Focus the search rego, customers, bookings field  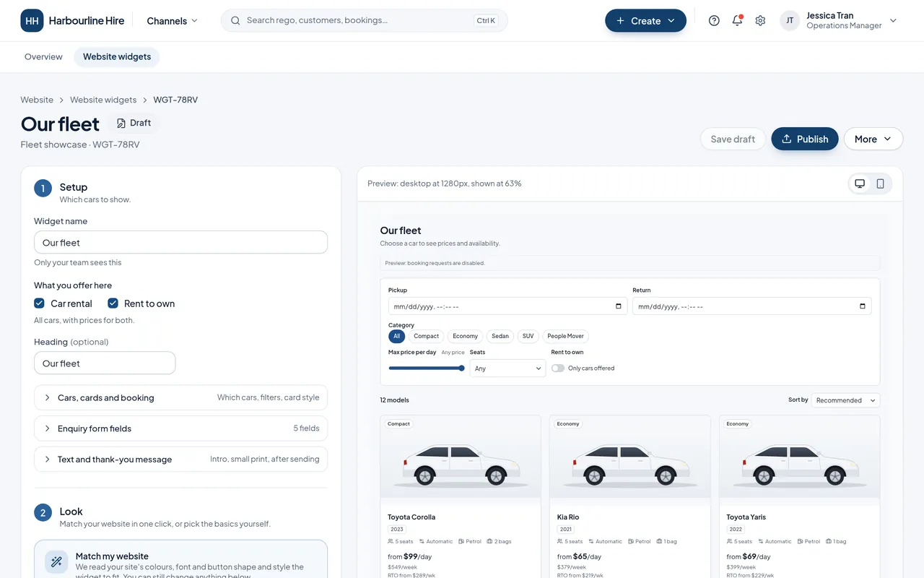(x=364, y=21)
